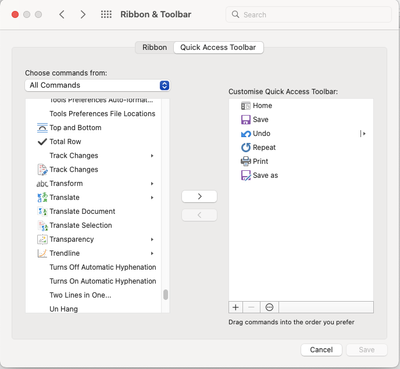Screen dimensions: 400x369
Task: Select Two Lines in One... command
Action: pos(80,295)
